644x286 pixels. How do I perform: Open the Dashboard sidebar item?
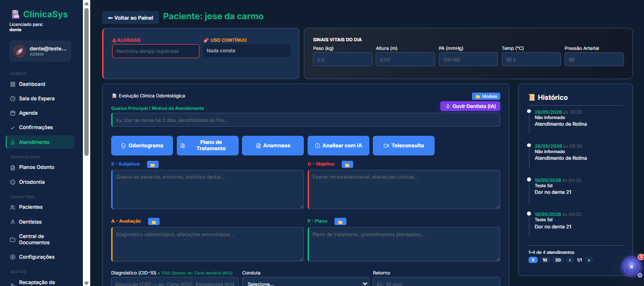coord(40,84)
